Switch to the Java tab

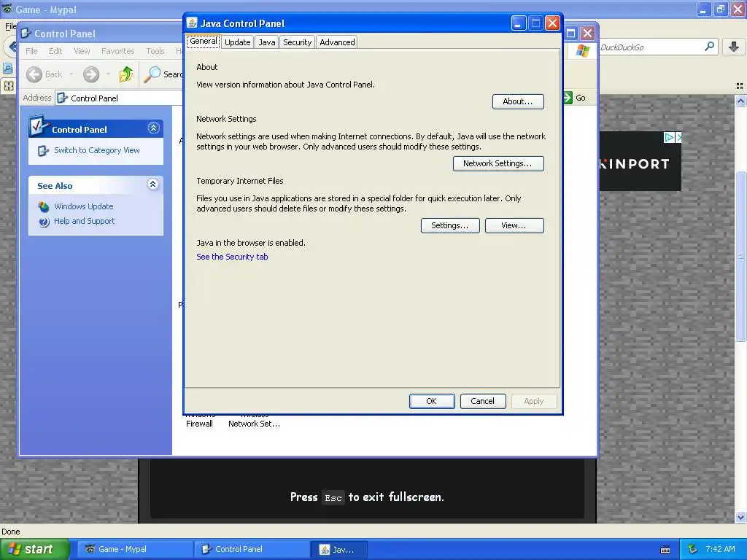point(267,42)
